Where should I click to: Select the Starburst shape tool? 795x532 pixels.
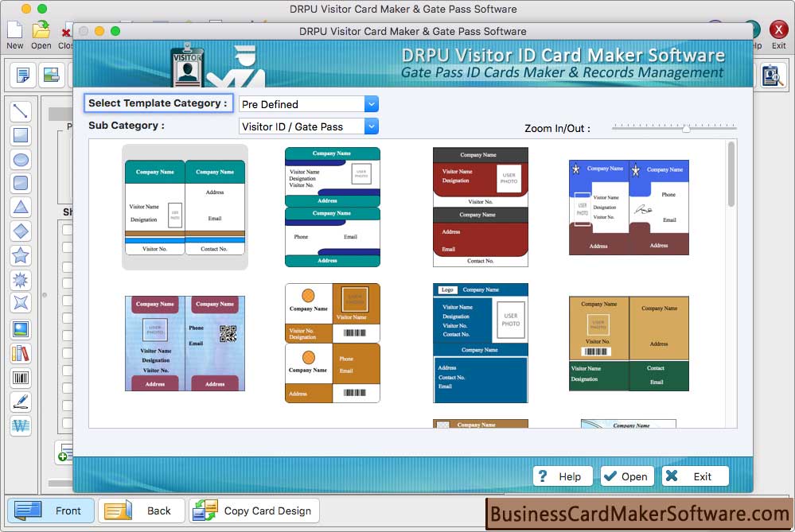point(21,280)
